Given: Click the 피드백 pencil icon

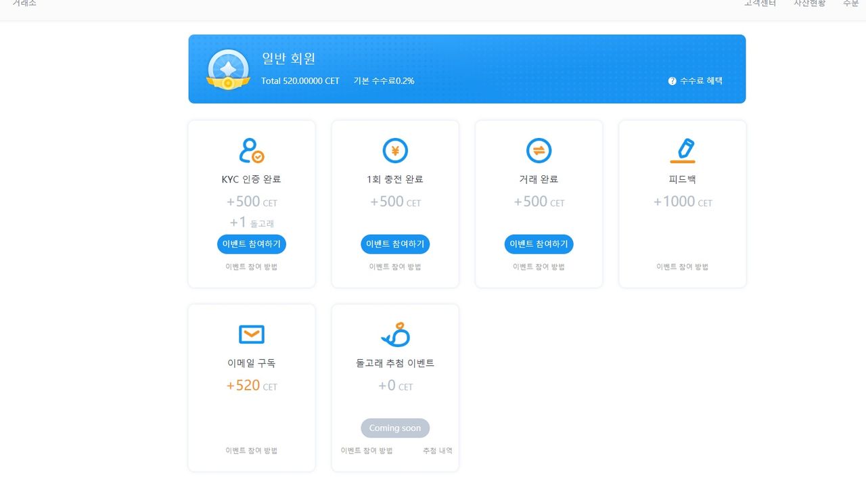Looking at the screenshot, I should point(683,151).
